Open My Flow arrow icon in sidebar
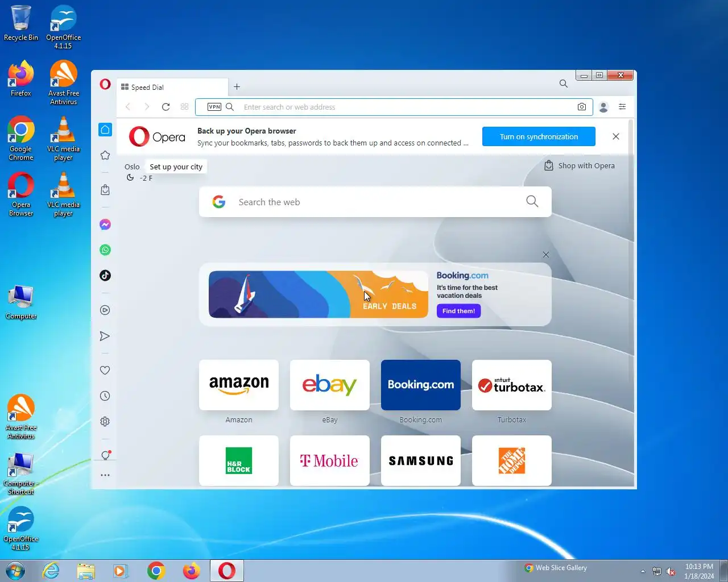The width and height of the screenshot is (728, 582). 105,336
